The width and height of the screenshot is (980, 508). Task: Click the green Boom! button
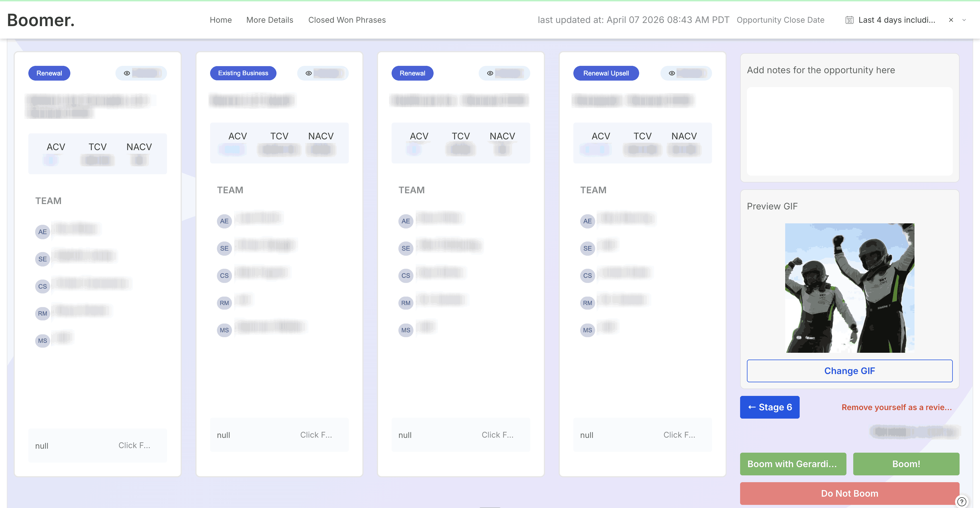tap(906, 464)
